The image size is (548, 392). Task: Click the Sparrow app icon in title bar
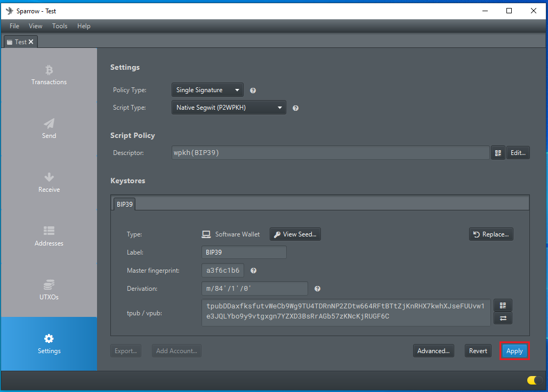click(10, 11)
